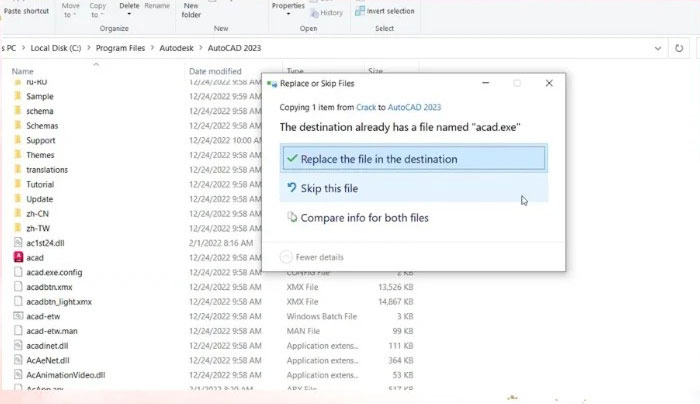Select the red acad application icon

(18, 257)
